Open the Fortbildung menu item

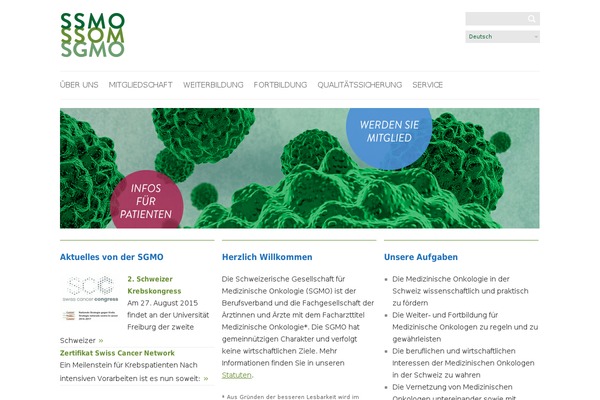point(280,85)
